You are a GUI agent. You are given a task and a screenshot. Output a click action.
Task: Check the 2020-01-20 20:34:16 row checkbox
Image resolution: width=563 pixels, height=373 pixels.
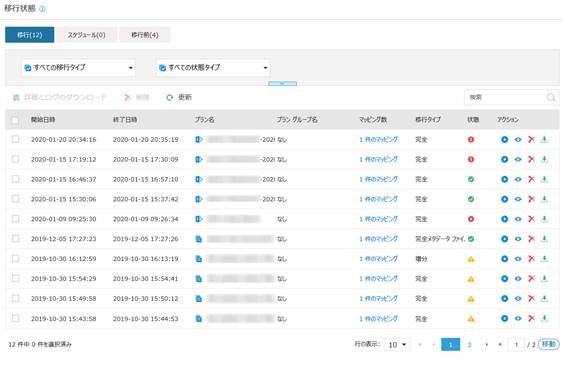pos(15,139)
